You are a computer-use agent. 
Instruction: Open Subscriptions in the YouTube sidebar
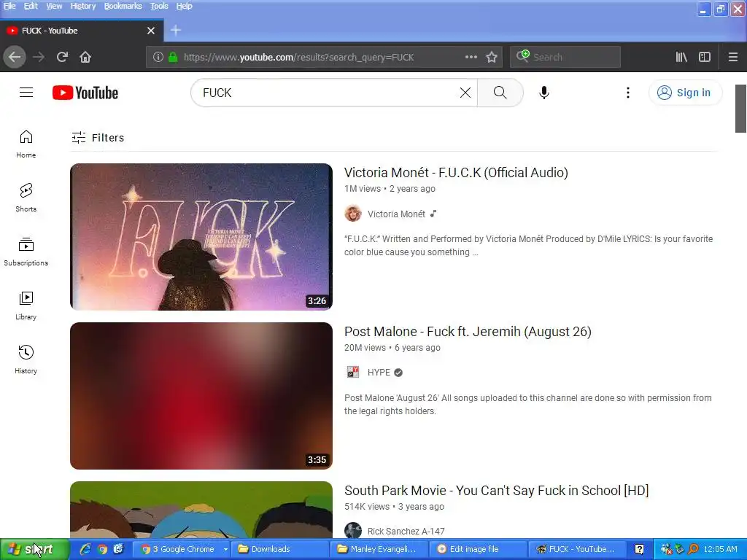[26, 252]
